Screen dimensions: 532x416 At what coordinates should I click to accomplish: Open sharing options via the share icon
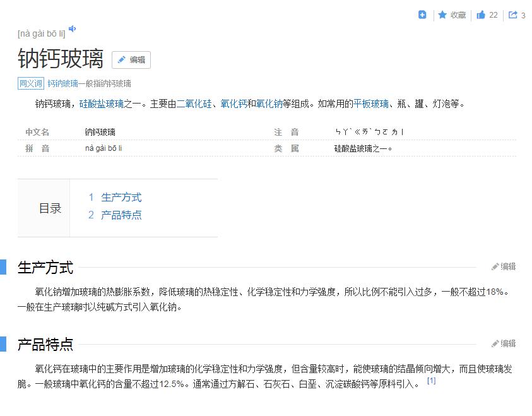(512, 15)
